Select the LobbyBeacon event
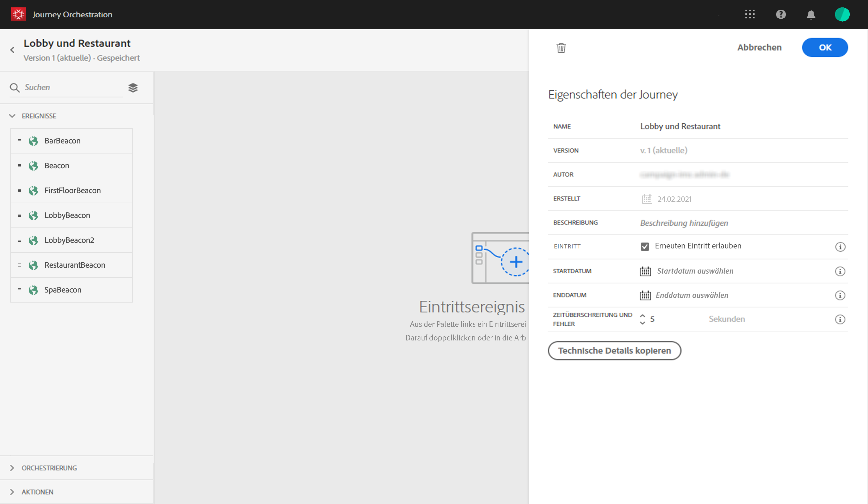The width and height of the screenshot is (868, 504). click(x=67, y=215)
